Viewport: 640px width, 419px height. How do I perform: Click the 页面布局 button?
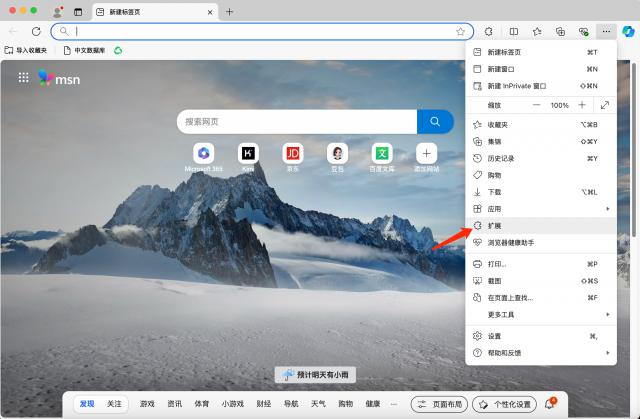point(438,403)
